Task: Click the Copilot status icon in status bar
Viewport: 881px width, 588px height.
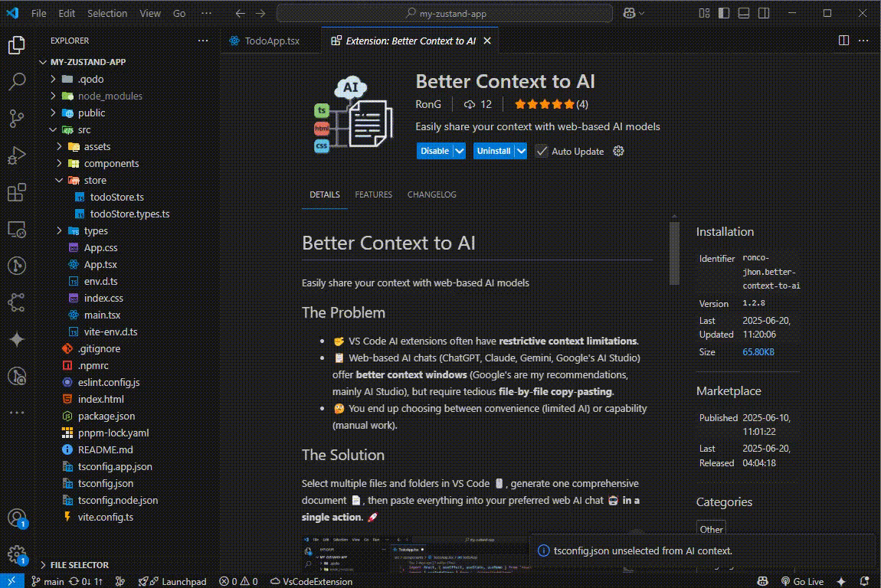Action: 762,581
